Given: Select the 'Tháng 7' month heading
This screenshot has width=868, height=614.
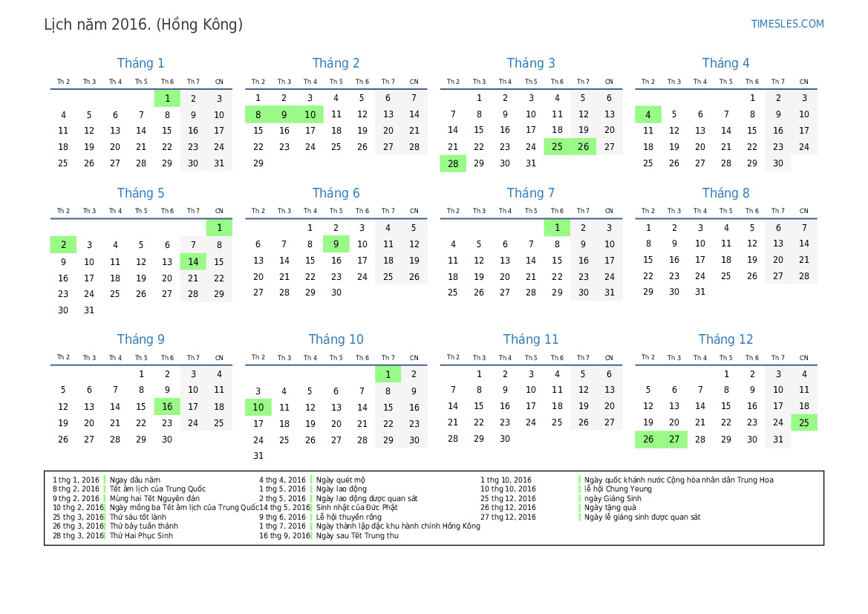Looking at the screenshot, I should pyautogui.click(x=530, y=193).
